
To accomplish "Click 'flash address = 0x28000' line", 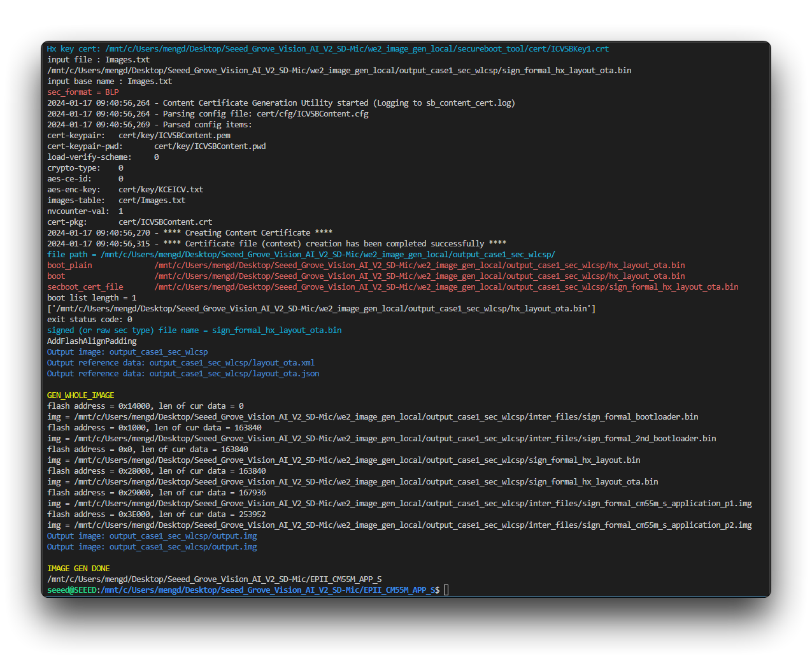I will pyautogui.click(x=157, y=471).
